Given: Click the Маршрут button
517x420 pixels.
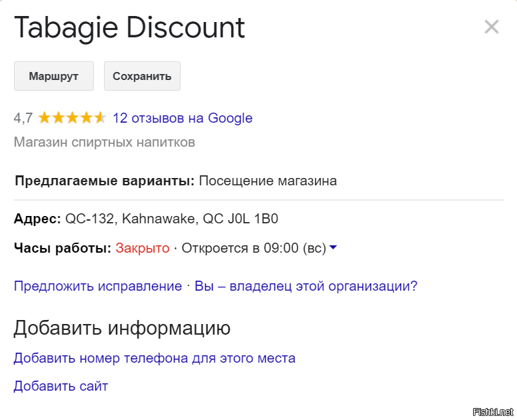Looking at the screenshot, I should point(54,76).
